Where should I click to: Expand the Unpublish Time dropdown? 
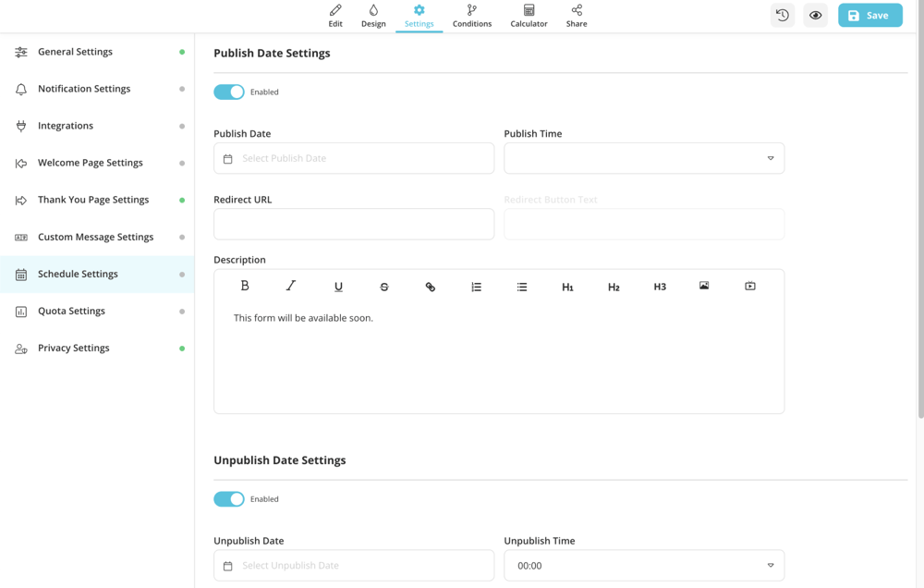click(x=644, y=566)
